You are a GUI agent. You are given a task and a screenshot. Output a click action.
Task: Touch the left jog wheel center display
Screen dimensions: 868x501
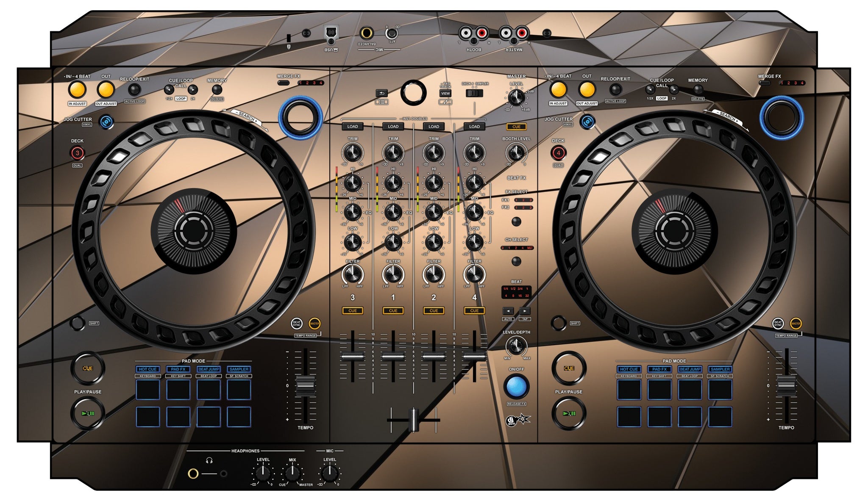pos(194,231)
